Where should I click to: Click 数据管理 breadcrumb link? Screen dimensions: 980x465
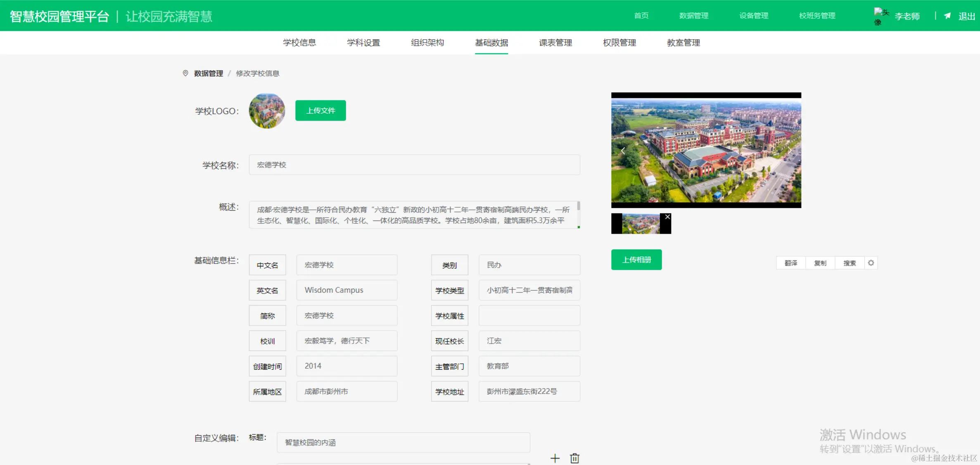click(x=209, y=73)
